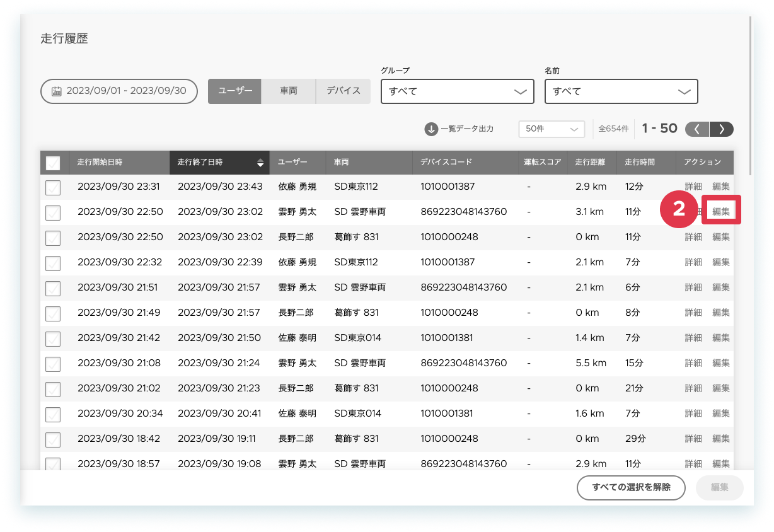Check the 雲野 勇太 row starting 22:50

(x=53, y=212)
